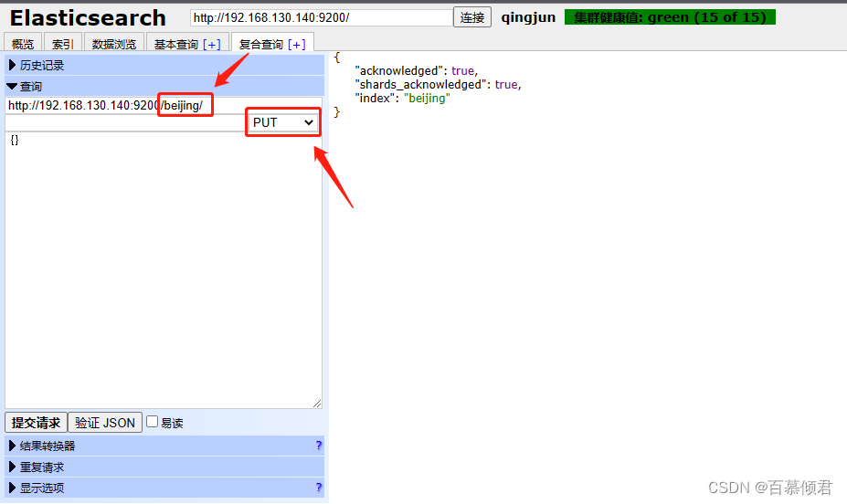Viewport: 847px width, 504px height.
Task: Add new 基本查询 tab with [+]
Action: 212,44
